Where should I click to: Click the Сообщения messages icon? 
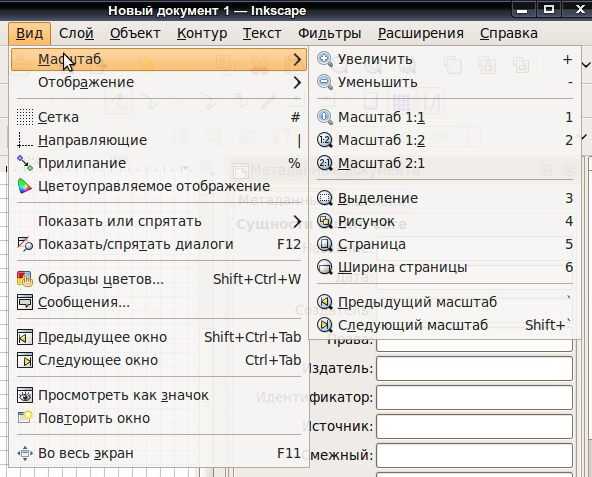point(25,303)
